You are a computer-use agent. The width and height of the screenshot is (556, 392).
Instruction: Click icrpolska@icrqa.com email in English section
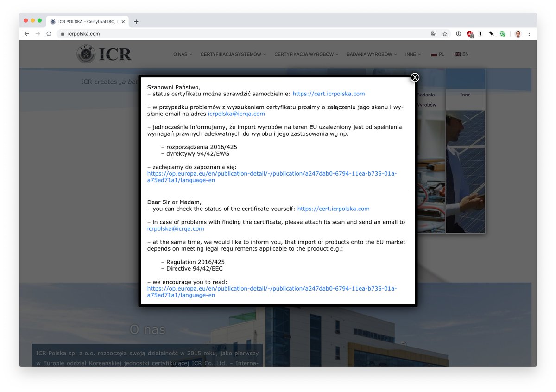pyautogui.click(x=176, y=228)
